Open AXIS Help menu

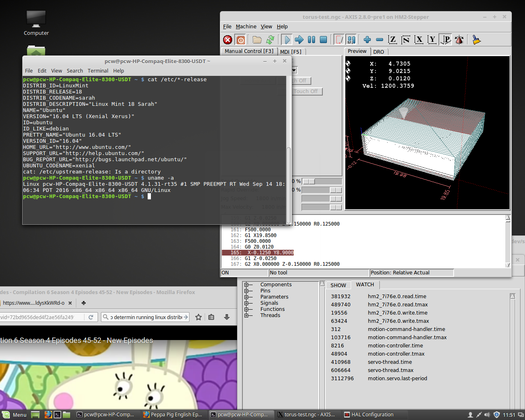coord(282,27)
